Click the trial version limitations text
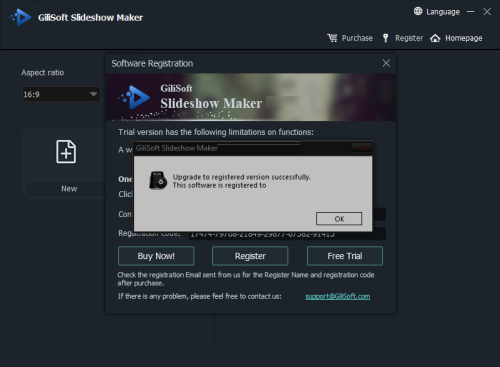The width and height of the screenshot is (500, 367). point(216,132)
